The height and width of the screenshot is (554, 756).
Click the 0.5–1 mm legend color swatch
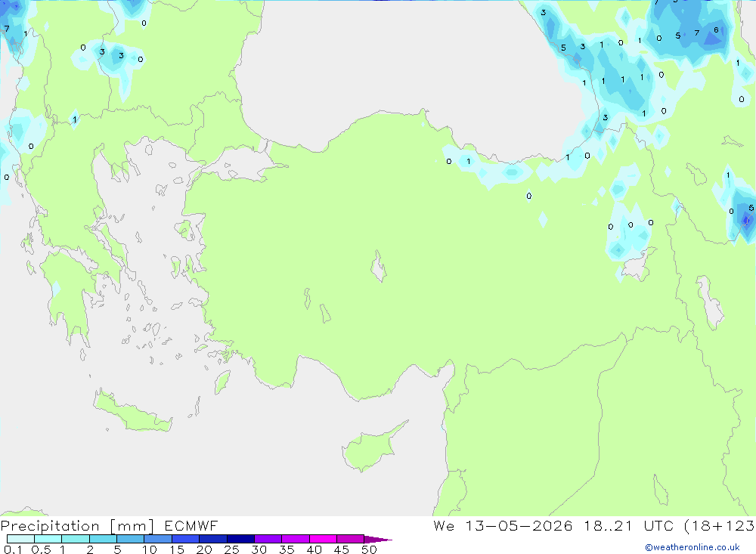tap(48, 539)
